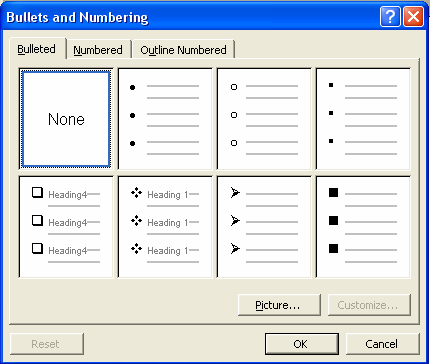Pick the checkbox Heading4 bullet style
The image size is (430, 364).
[66, 227]
